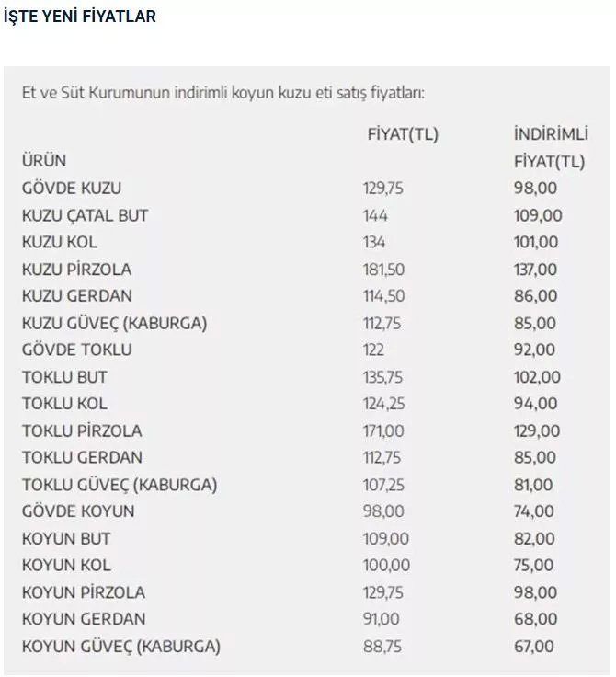Click the ÜRÜN column header
Screen dimensions: 616x677
pos(44,161)
